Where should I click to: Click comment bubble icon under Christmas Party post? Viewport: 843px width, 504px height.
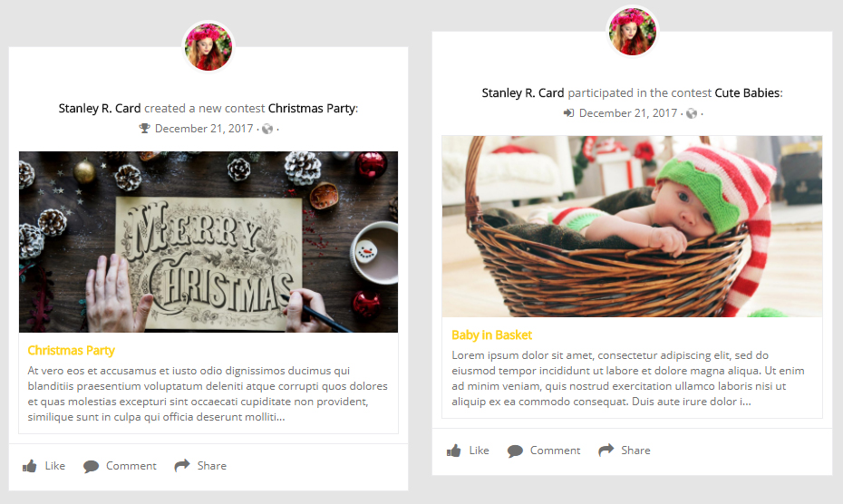tap(91, 466)
